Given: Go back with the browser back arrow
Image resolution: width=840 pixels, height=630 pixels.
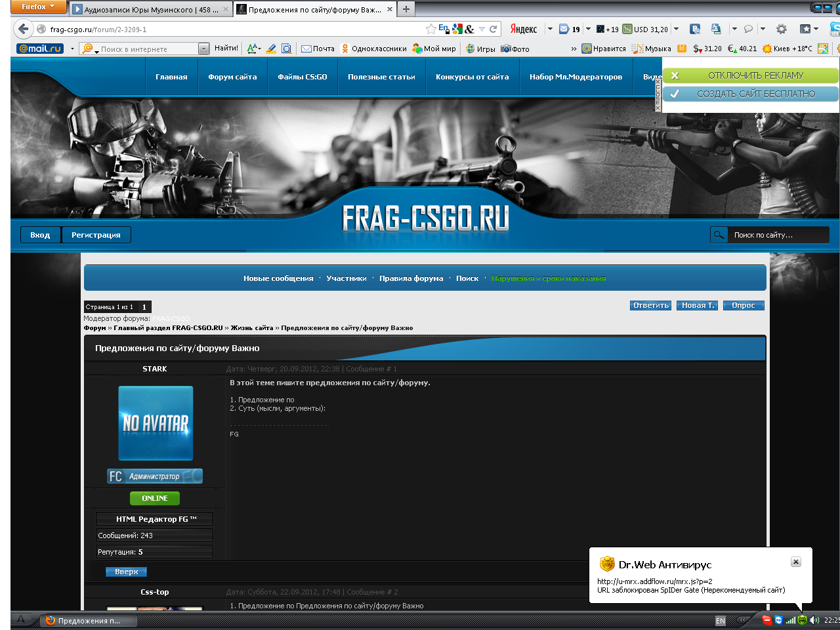Looking at the screenshot, I should pos(24,29).
